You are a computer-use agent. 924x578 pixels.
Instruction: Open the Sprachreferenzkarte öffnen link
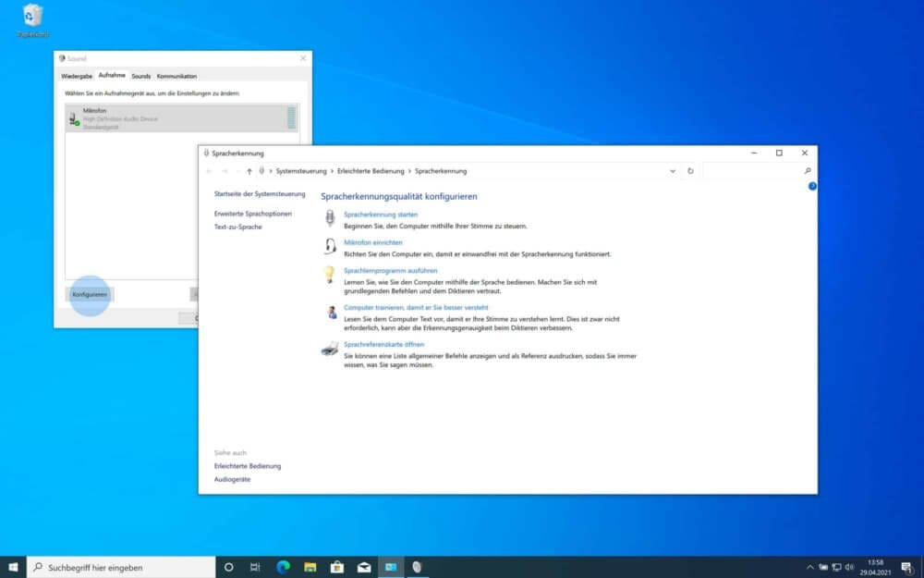[384, 344]
